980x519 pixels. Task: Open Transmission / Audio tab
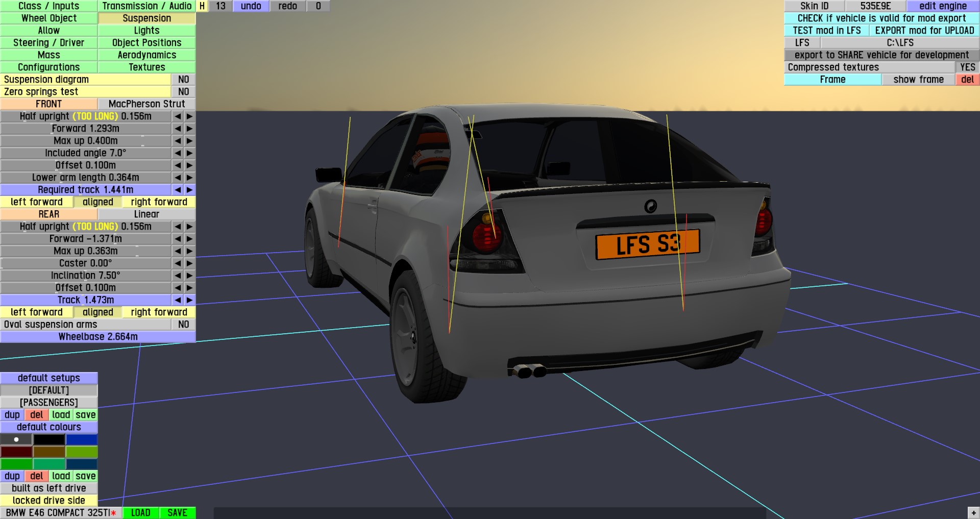[x=147, y=6]
